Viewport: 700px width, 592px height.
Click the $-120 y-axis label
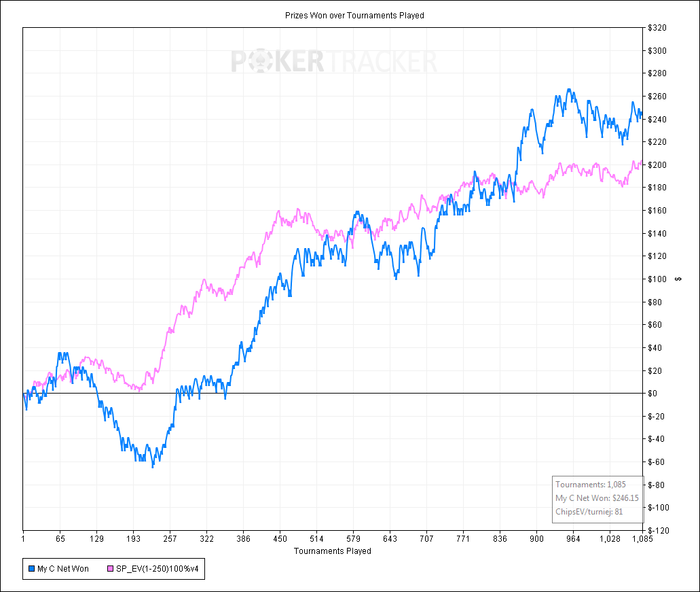657,530
